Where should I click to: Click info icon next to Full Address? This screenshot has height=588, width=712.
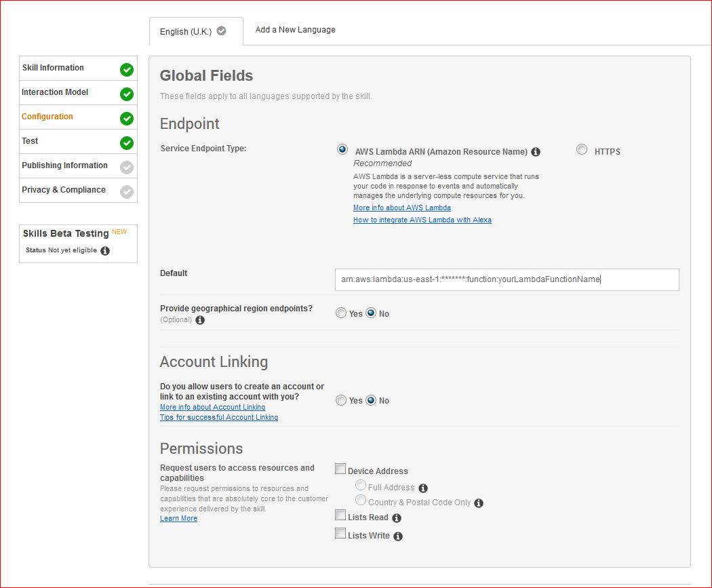(423, 488)
